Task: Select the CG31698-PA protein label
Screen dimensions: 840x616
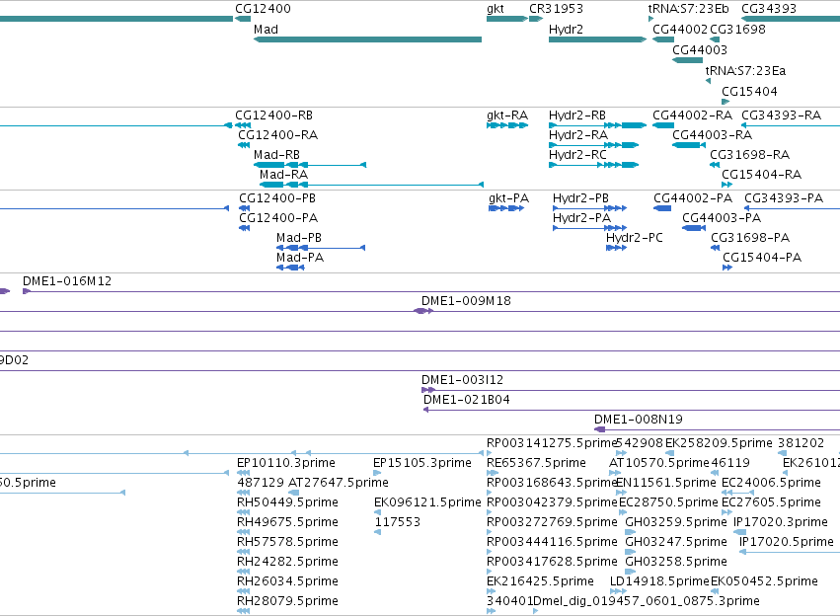Action: click(x=750, y=238)
